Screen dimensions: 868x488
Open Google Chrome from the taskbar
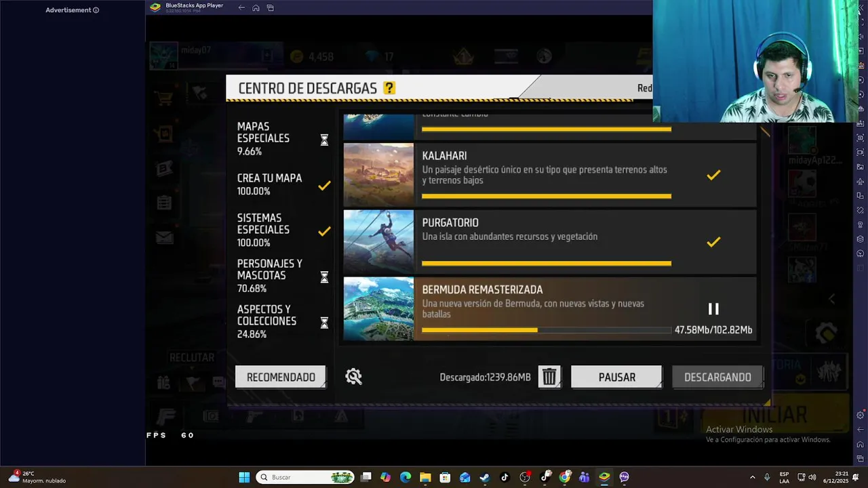pyautogui.click(x=565, y=477)
